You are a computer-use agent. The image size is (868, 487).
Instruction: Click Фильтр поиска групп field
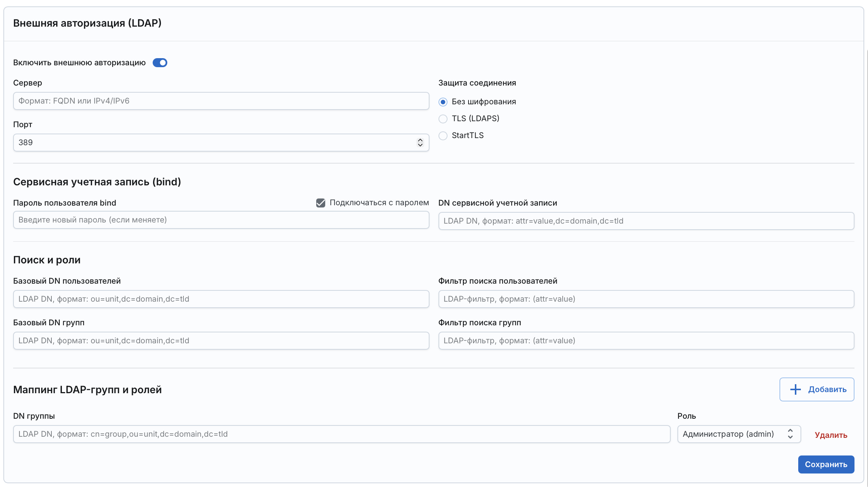pyautogui.click(x=646, y=341)
